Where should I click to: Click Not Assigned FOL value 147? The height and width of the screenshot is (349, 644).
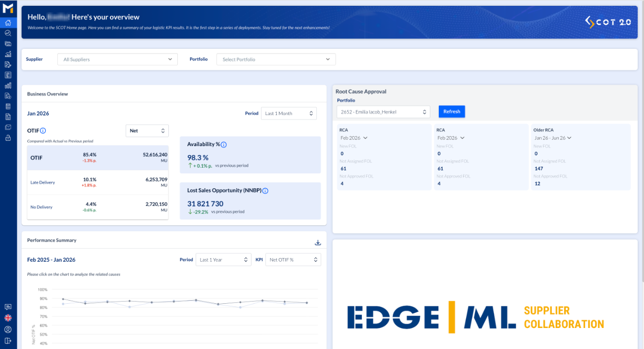coord(538,169)
